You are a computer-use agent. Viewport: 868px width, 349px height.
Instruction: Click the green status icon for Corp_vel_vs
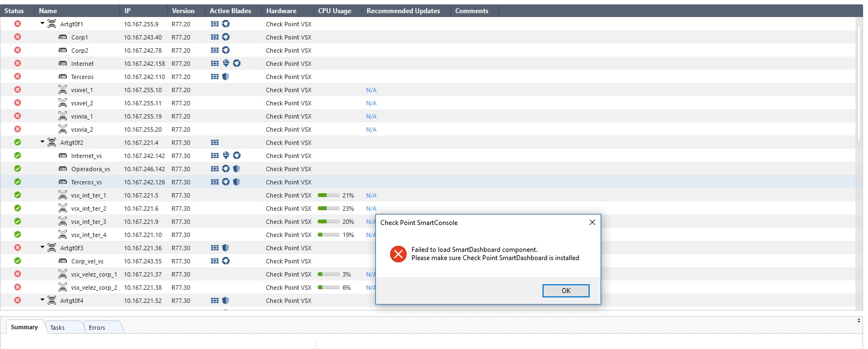coord(18,261)
